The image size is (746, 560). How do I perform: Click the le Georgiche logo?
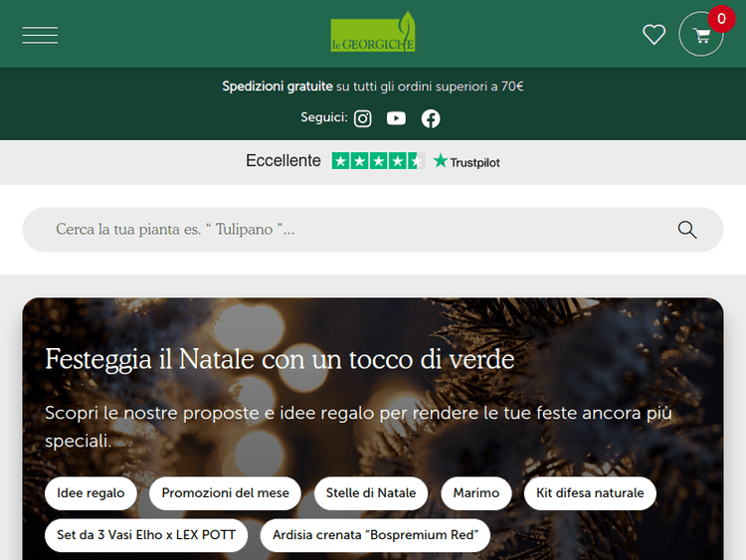tap(373, 34)
